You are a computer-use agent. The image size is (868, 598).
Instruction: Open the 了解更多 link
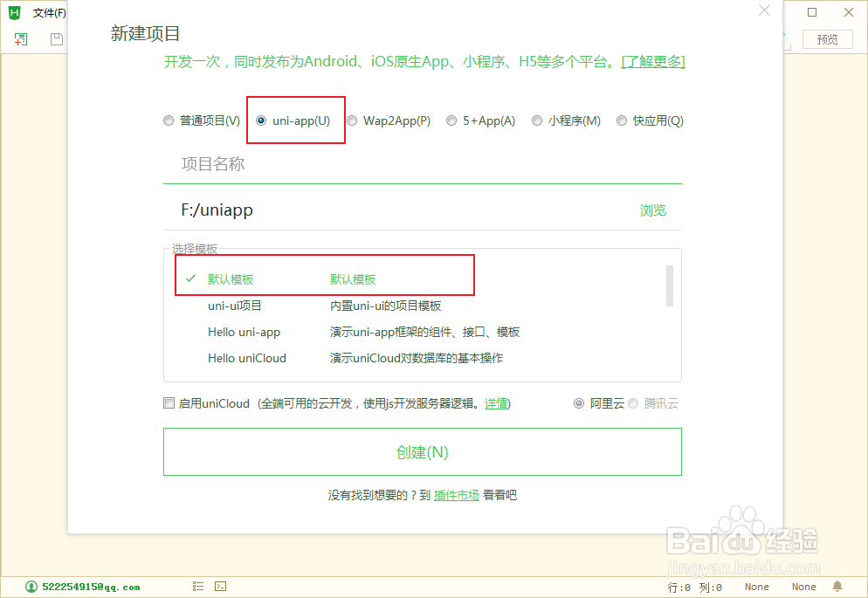653,61
